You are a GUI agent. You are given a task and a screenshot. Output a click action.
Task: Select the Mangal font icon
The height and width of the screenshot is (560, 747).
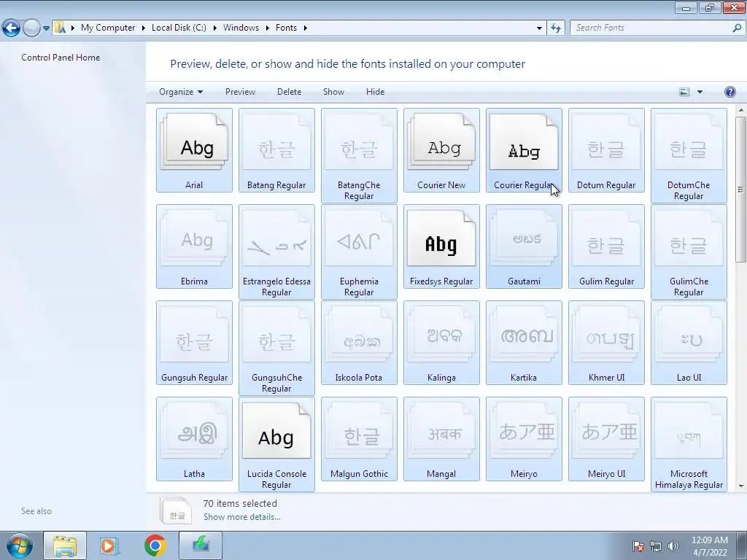click(441, 438)
